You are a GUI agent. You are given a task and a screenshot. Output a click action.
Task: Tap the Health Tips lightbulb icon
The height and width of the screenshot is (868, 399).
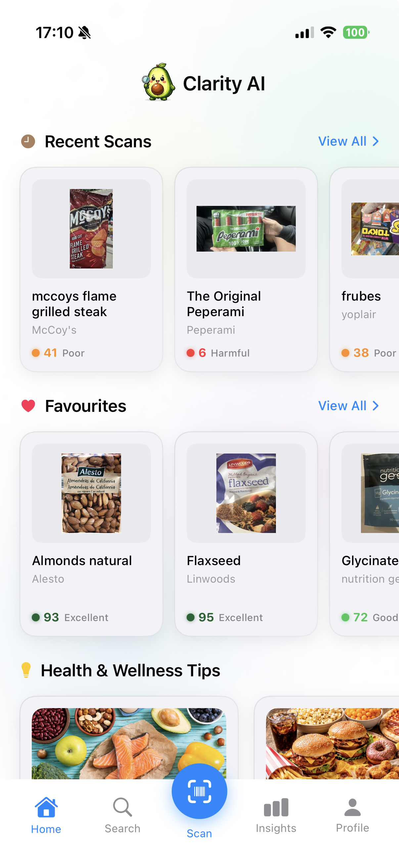pyautogui.click(x=26, y=670)
